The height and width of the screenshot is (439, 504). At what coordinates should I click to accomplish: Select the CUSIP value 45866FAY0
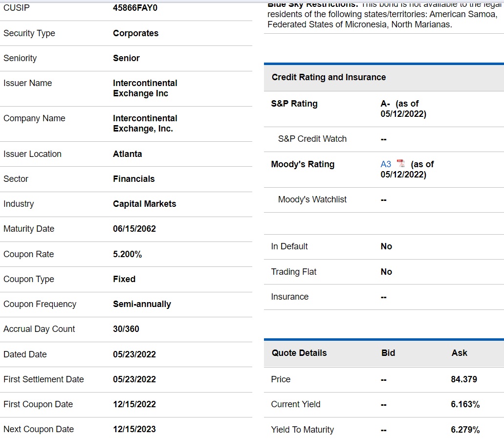[135, 8]
